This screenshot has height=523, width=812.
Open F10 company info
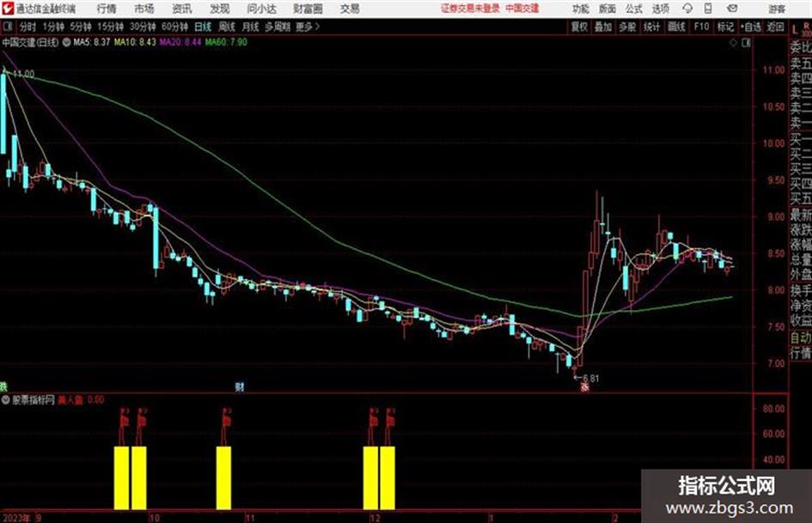pyautogui.click(x=701, y=27)
